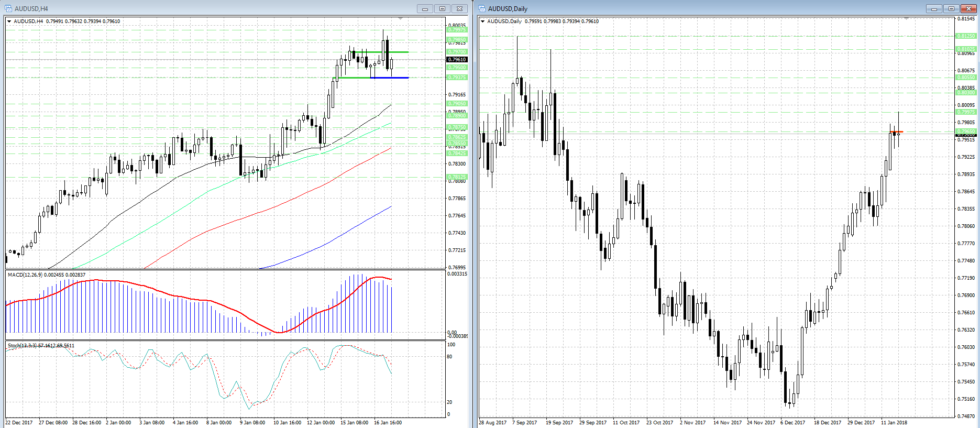This screenshot has width=980, height=428.
Task: Click green level label 0.81025 in Daily chart
Action: [x=966, y=49]
